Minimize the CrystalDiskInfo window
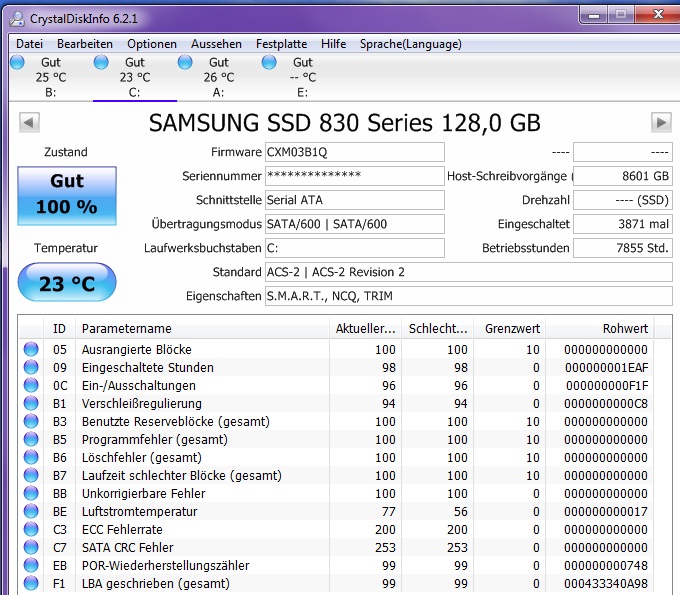680x595 pixels. pyautogui.click(x=593, y=15)
